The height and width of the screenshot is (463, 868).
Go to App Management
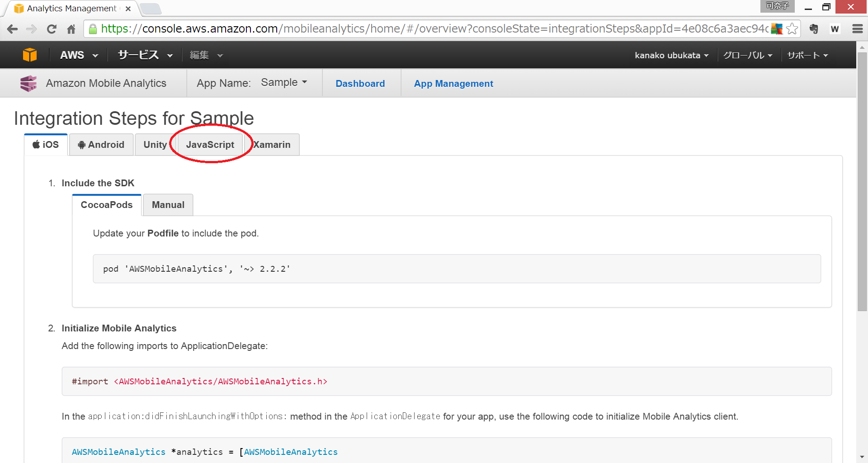click(453, 84)
